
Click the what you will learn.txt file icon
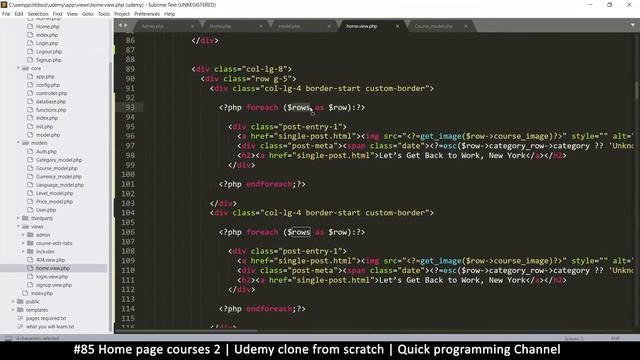pyautogui.click(x=20, y=327)
